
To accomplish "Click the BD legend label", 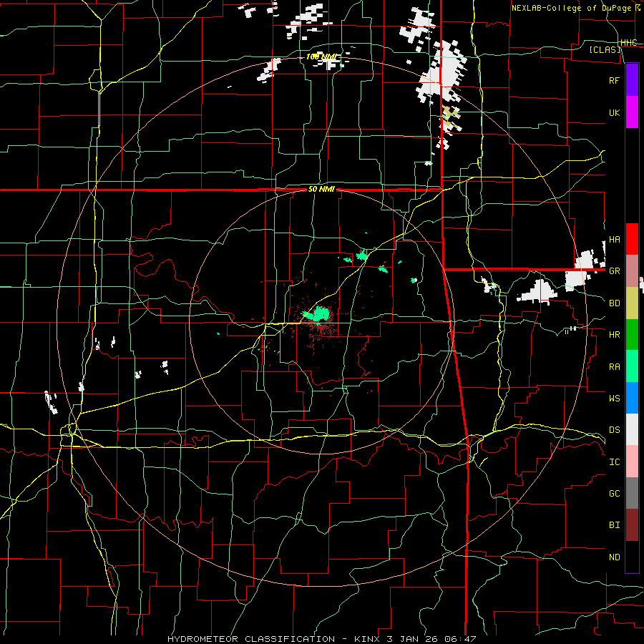I will coord(614,303).
